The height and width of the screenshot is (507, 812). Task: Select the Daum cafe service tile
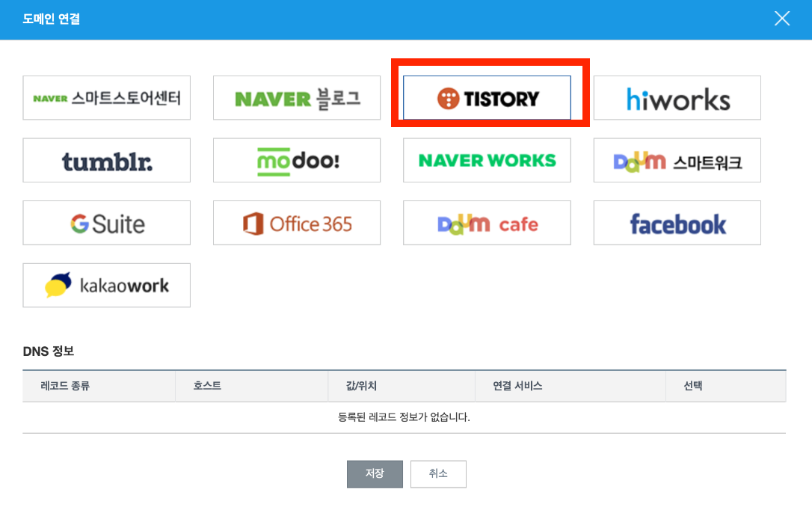[x=487, y=223]
